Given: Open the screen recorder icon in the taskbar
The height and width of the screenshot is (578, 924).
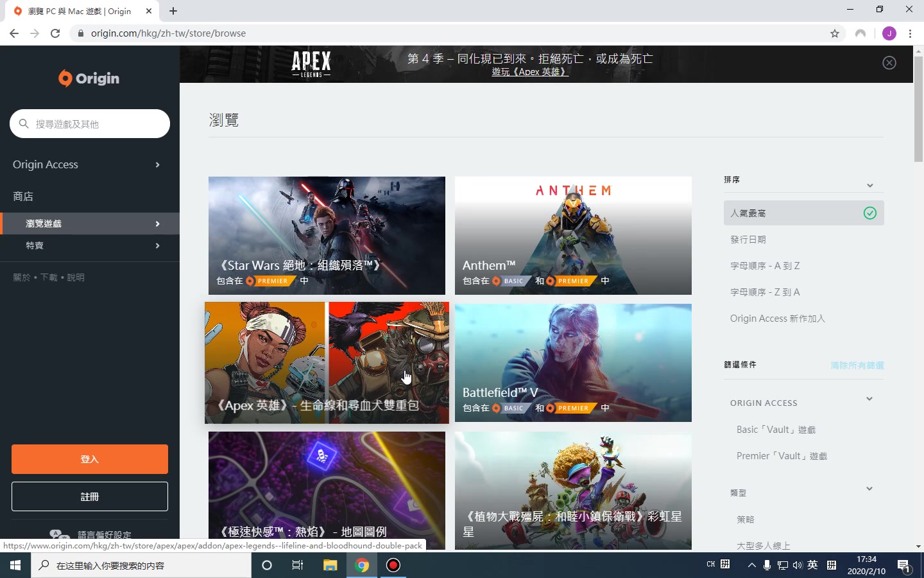Looking at the screenshot, I should point(392,565).
